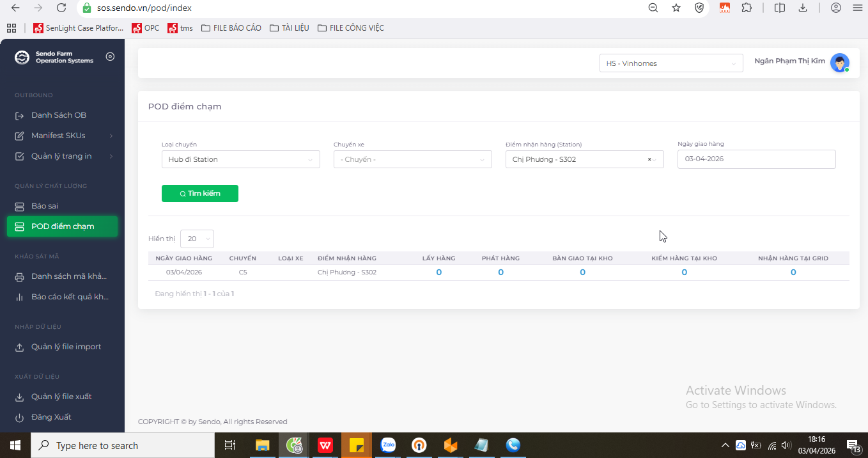Open the browser downloads icon
The width and height of the screenshot is (868, 458).
pos(803,8)
